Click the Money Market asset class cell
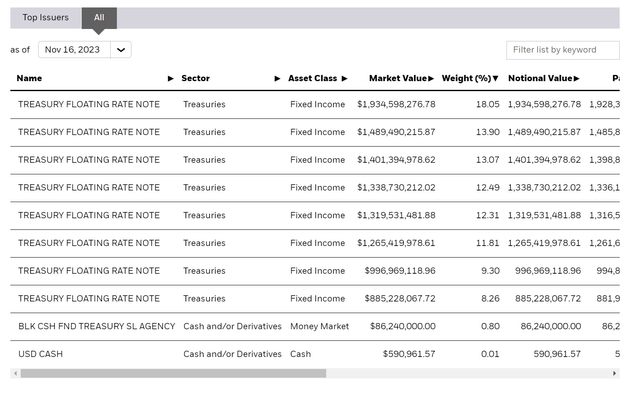The width and height of the screenshot is (640, 393). coord(320,326)
